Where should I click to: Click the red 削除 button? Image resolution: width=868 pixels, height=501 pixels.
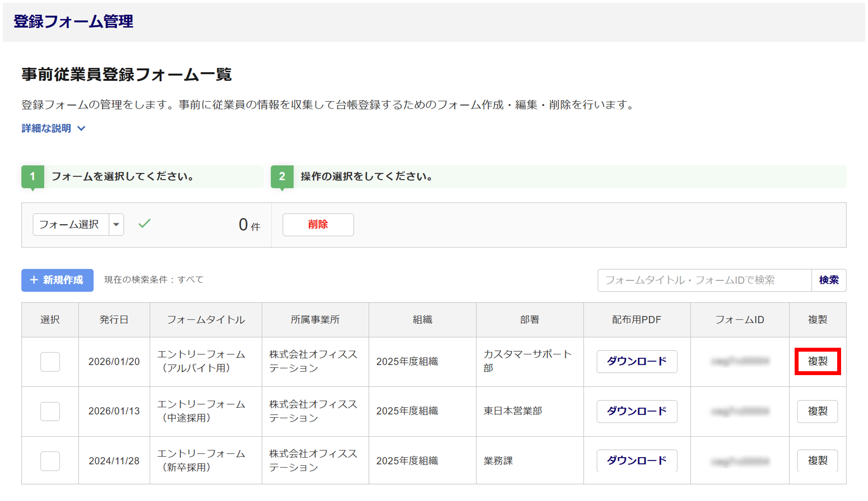point(318,224)
